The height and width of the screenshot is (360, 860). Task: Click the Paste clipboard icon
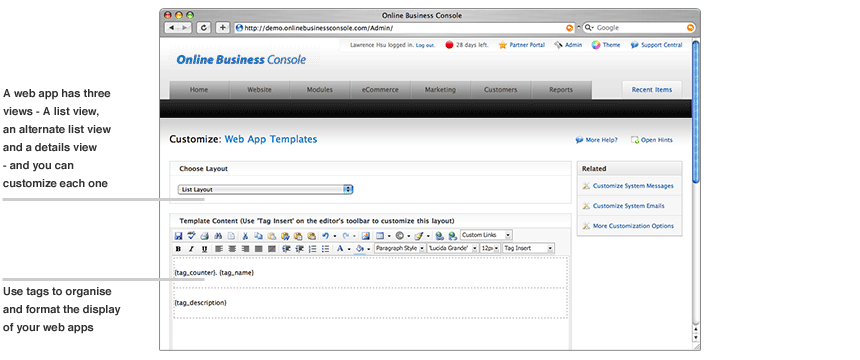point(271,236)
